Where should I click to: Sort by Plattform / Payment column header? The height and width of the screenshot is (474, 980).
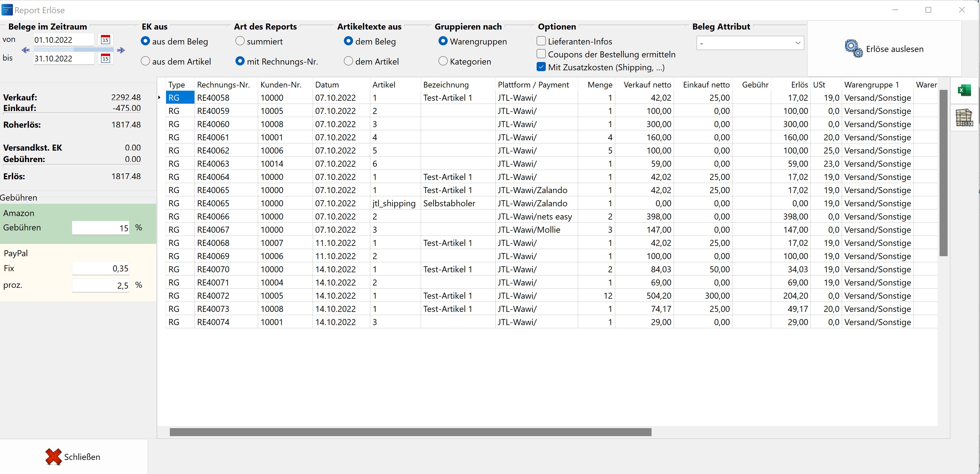pos(536,85)
